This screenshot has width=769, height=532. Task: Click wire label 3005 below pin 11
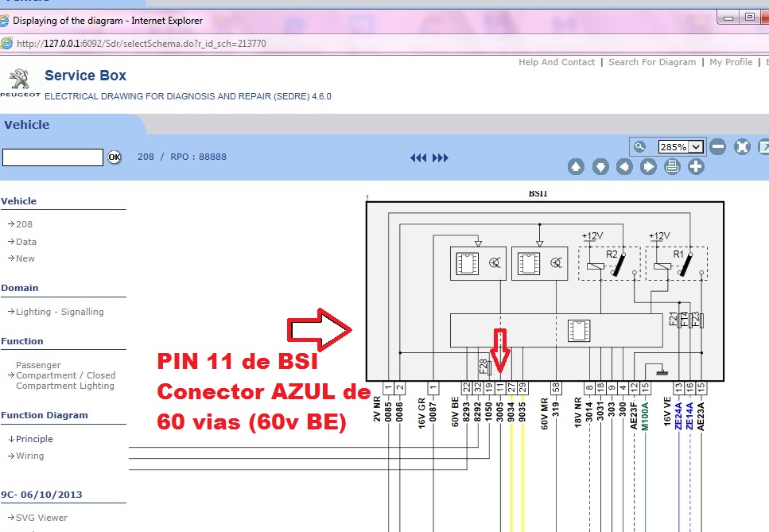click(x=499, y=412)
